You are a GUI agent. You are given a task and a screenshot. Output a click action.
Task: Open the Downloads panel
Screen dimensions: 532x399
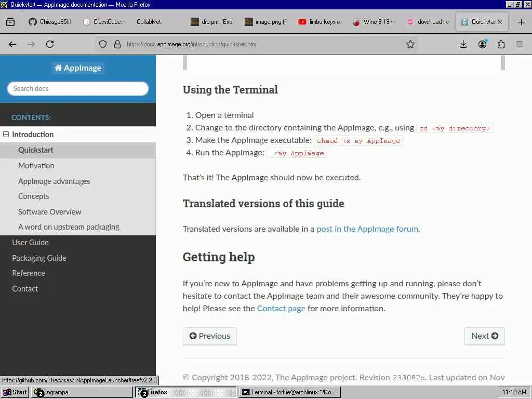[x=463, y=44]
